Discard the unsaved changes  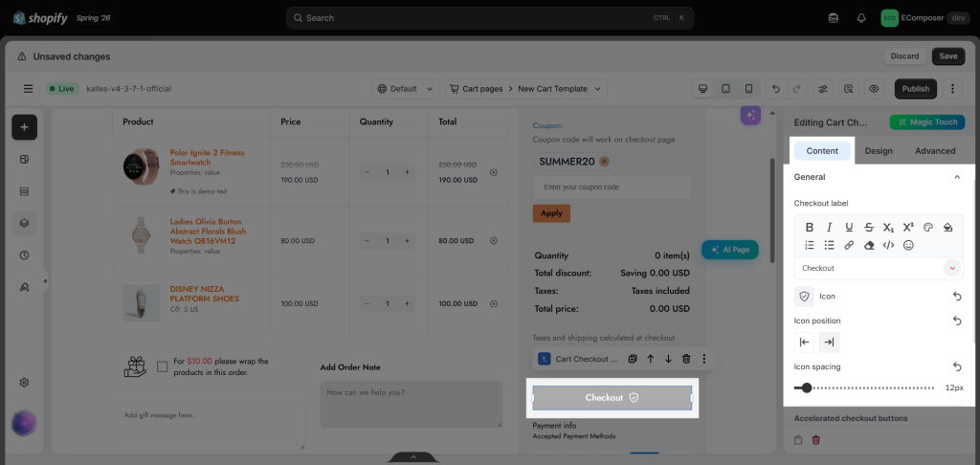click(x=904, y=56)
